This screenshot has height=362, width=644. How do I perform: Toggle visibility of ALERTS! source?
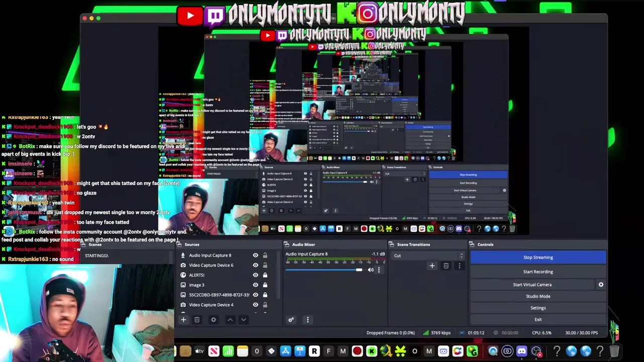point(256,275)
